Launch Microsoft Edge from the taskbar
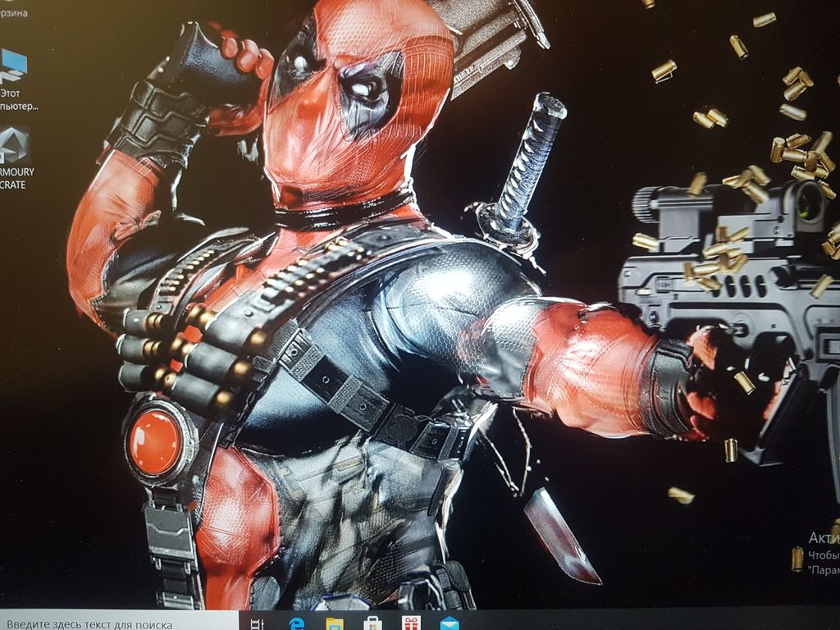 (297, 623)
